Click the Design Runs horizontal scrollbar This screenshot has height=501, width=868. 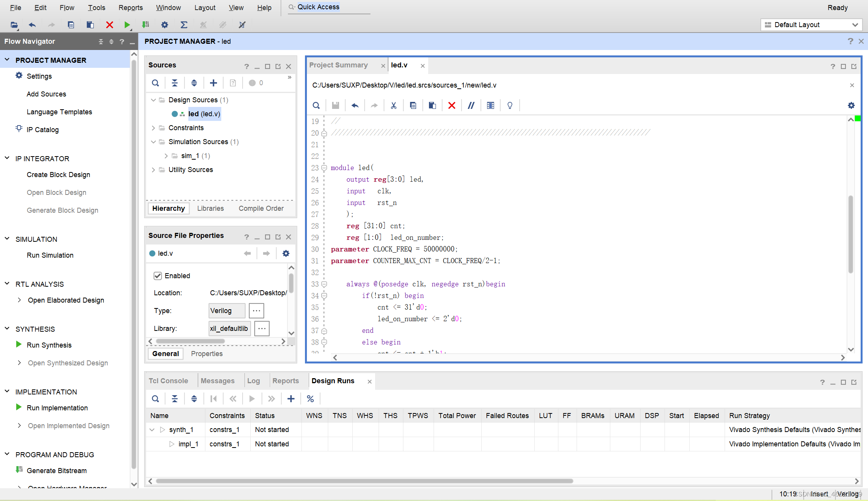pos(364,481)
